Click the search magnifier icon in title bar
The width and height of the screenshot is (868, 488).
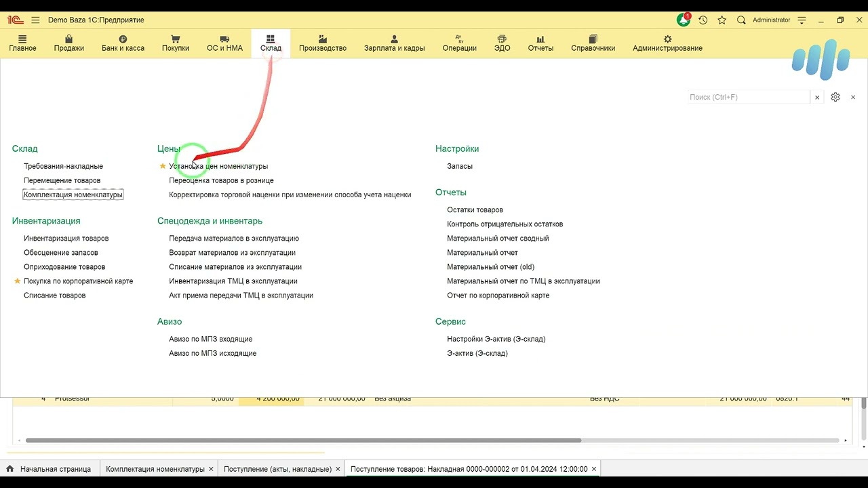(x=741, y=20)
